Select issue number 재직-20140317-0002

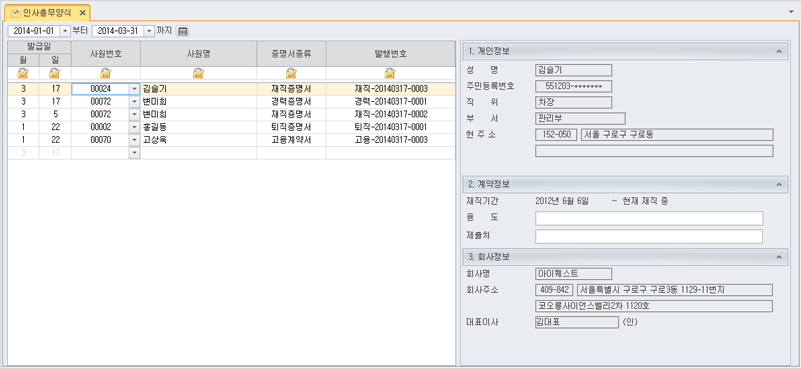pos(390,115)
